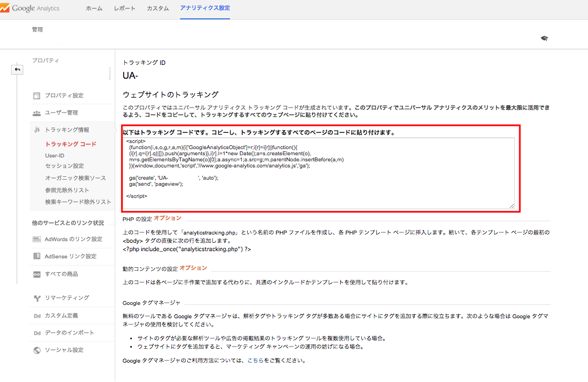Select トラッキング コード submenu item

70,144
